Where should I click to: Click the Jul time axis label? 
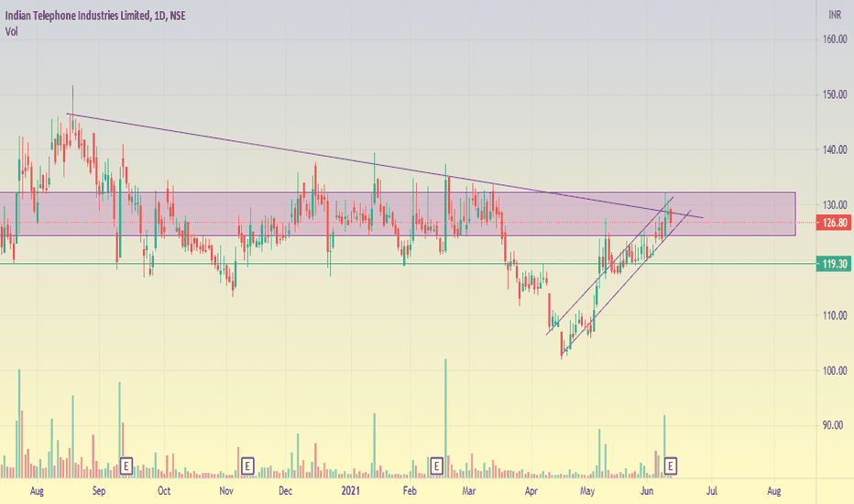pos(712,491)
